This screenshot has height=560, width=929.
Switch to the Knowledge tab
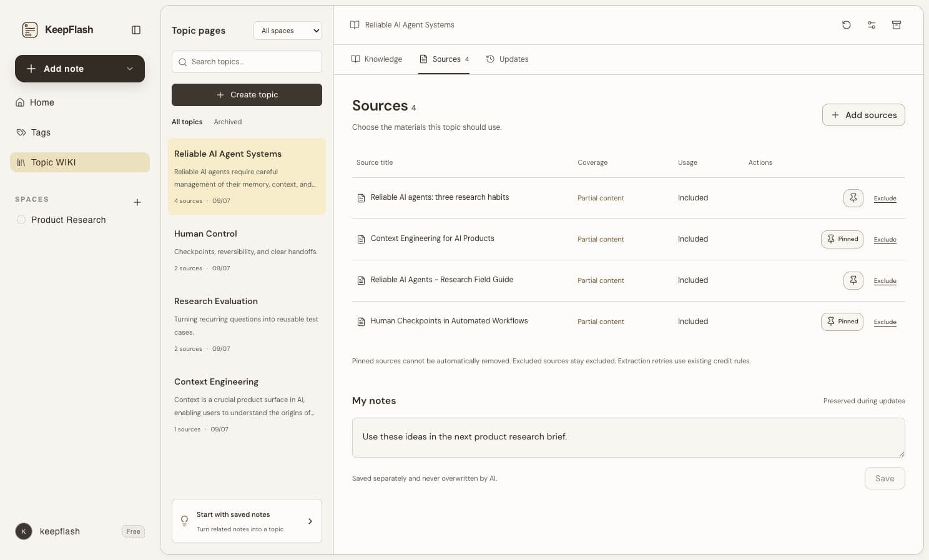[x=376, y=59]
